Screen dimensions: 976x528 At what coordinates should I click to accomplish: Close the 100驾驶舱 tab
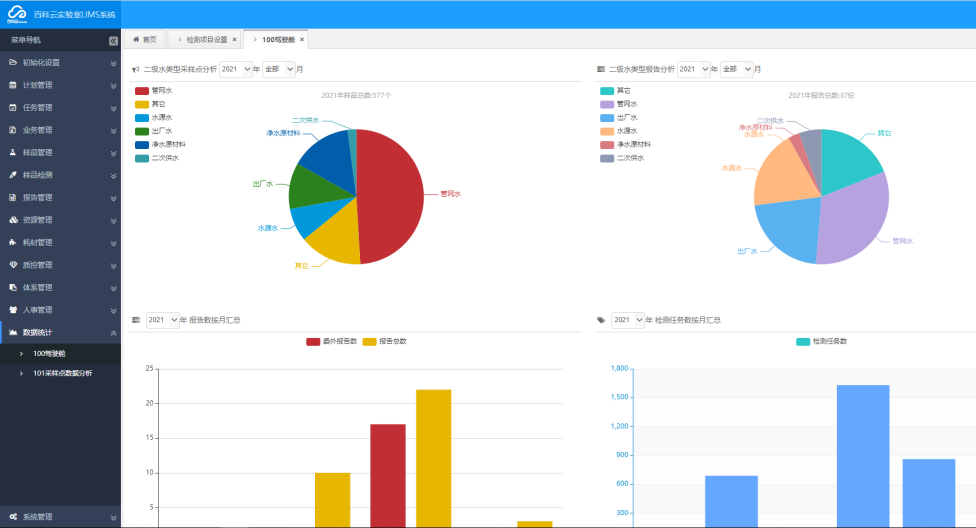pyautogui.click(x=302, y=40)
